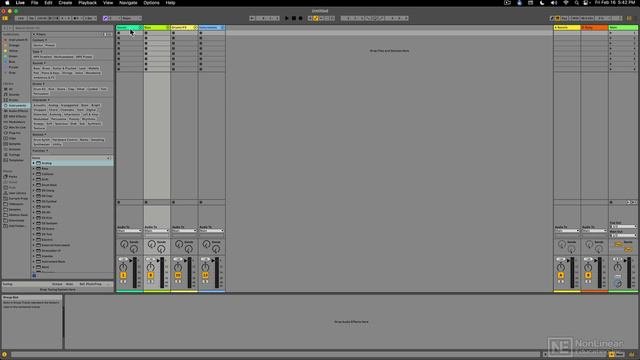640x360 pixels.
Task: Click the Bass track pan knob
Action: 151,268
